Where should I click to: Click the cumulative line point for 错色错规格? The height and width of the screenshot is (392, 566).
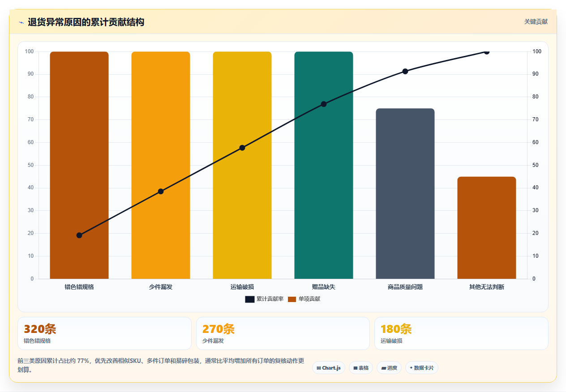pyautogui.click(x=79, y=235)
